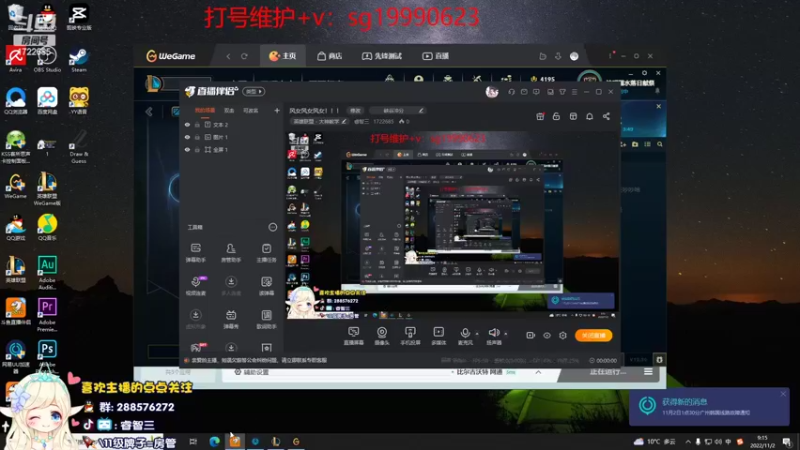Open the layout grid icon in header

tap(573, 116)
